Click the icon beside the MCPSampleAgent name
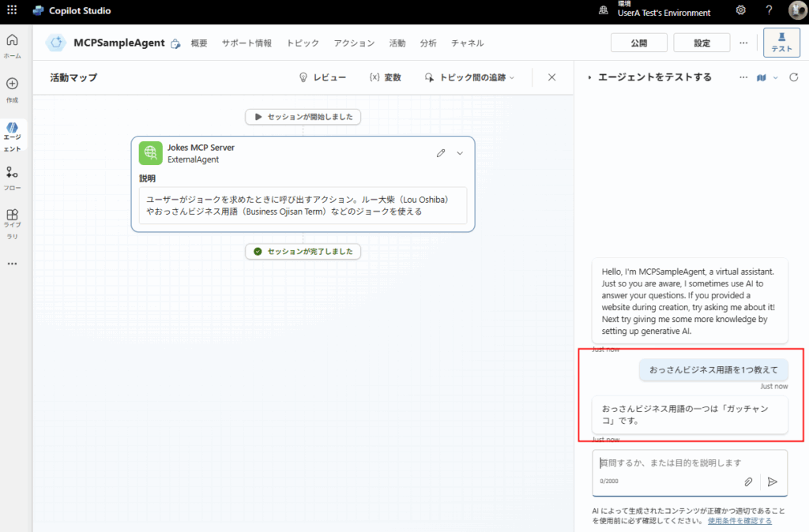This screenshot has height=532, width=809. [175, 44]
